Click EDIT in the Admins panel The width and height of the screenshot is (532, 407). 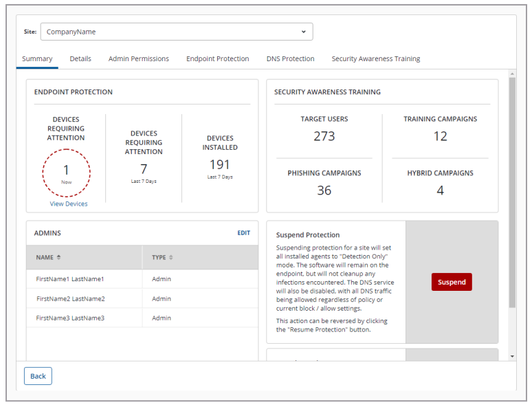(243, 233)
